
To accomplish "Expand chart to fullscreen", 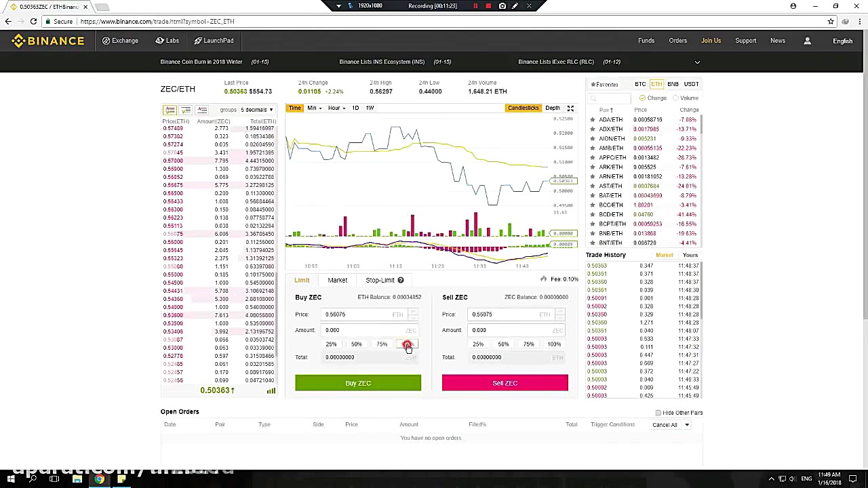I will (x=570, y=108).
